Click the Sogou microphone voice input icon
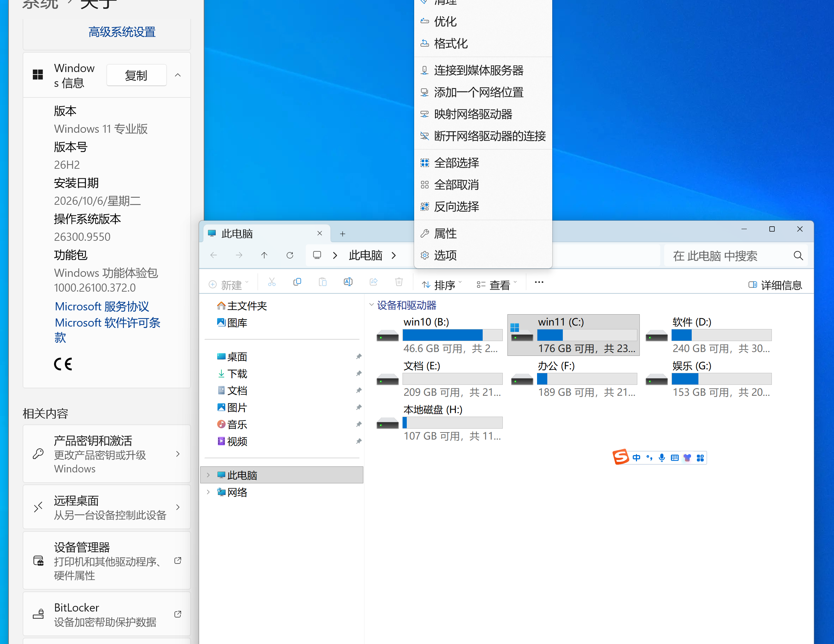This screenshot has height=644, width=834. tap(662, 458)
